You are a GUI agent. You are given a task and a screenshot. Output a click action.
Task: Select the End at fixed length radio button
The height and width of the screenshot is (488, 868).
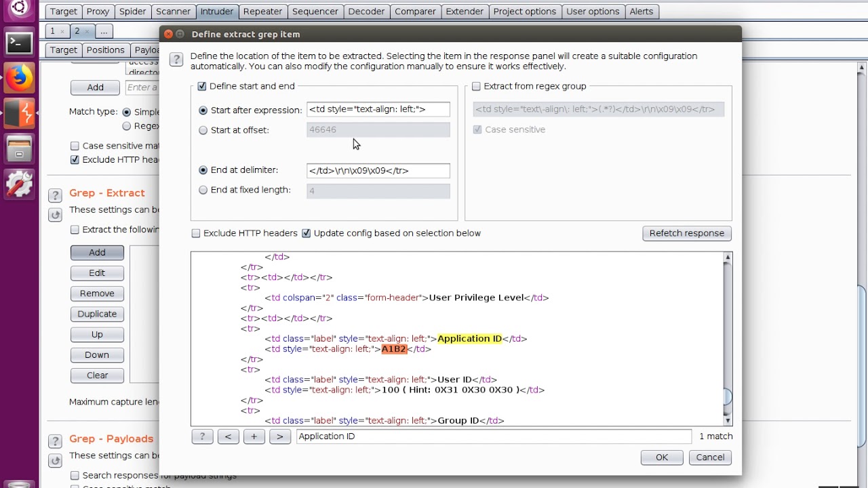pos(203,190)
